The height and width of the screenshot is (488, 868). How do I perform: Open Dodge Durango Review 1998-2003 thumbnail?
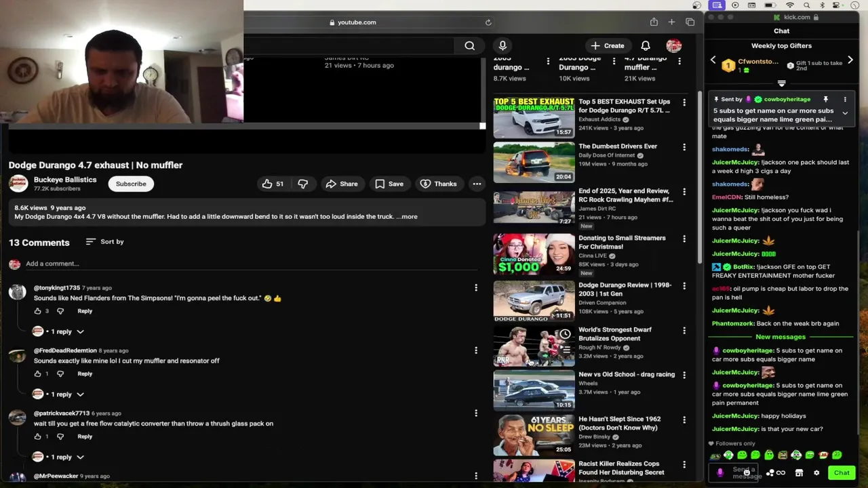click(534, 302)
